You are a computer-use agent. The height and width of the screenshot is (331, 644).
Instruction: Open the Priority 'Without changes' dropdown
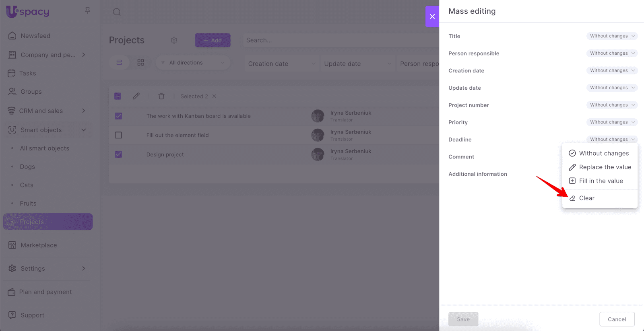coord(612,122)
